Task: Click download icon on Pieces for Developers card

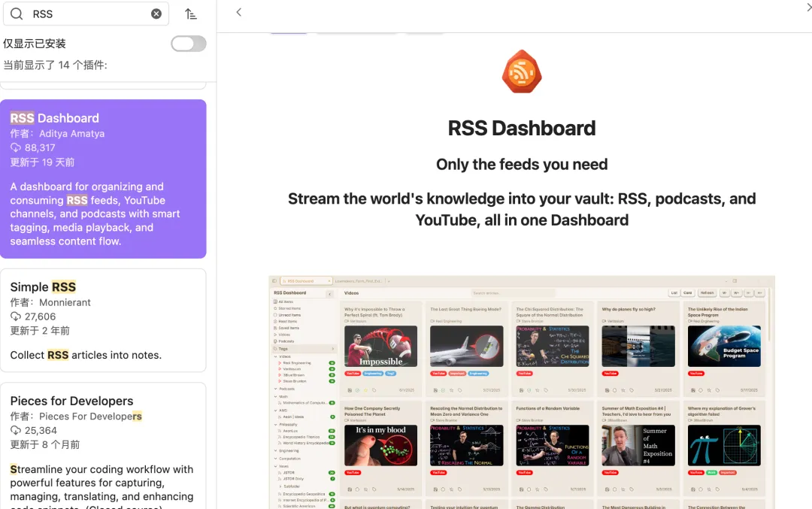Action: [x=16, y=431]
